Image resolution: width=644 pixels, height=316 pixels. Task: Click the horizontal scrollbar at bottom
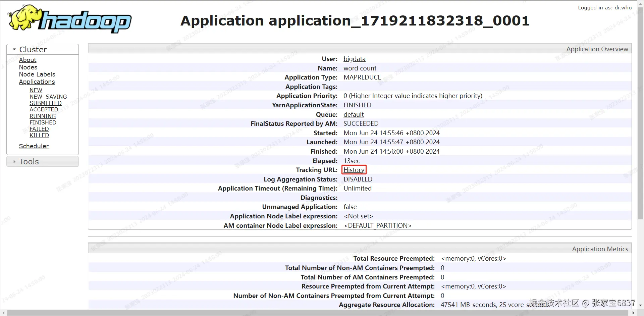[x=317, y=313]
